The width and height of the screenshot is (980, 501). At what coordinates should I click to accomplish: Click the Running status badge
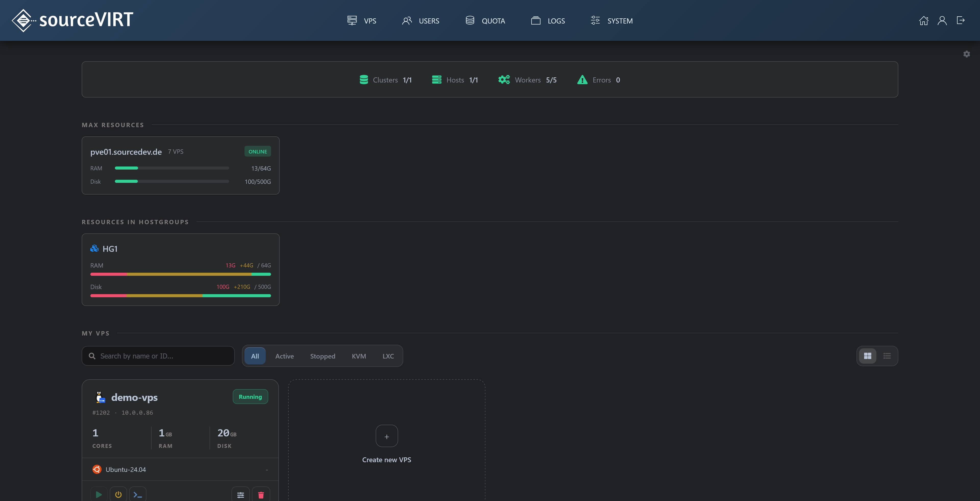pos(250,397)
